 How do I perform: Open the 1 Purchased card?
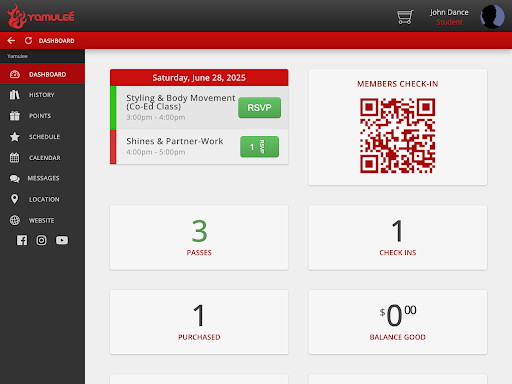click(x=199, y=322)
